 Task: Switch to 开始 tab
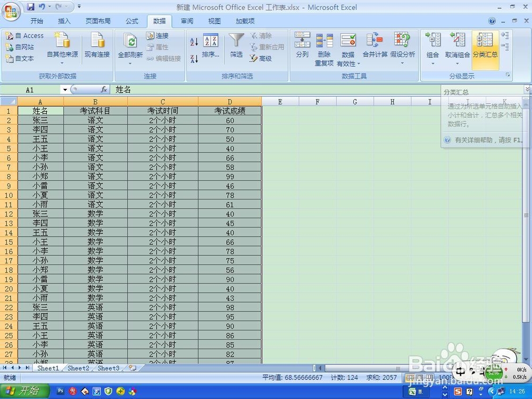click(37, 21)
